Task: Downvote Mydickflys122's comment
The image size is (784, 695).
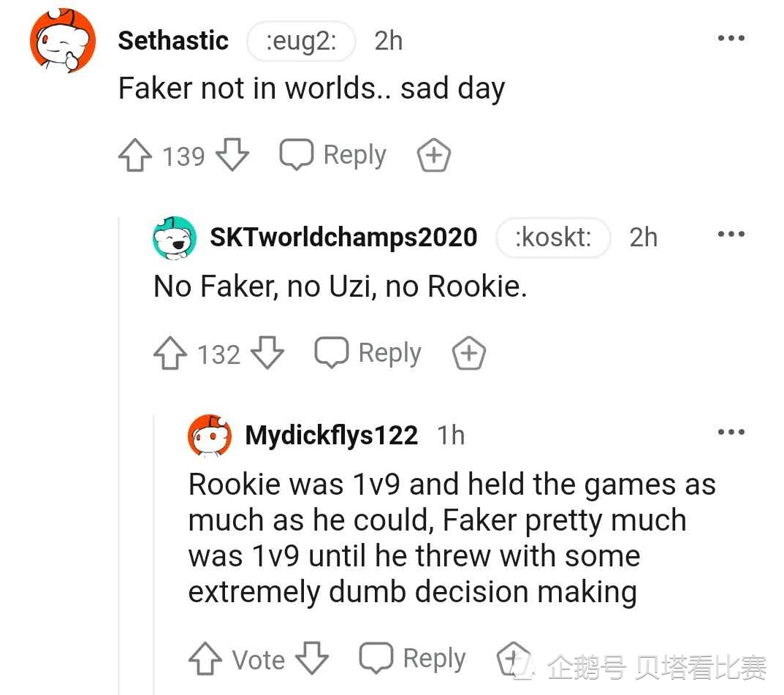Action: pos(312,659)
